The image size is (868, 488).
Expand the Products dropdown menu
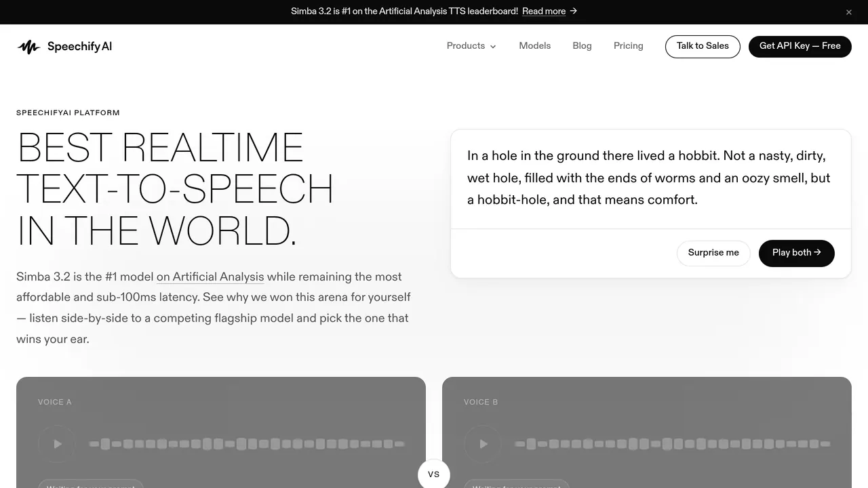[x=471, y=46]
